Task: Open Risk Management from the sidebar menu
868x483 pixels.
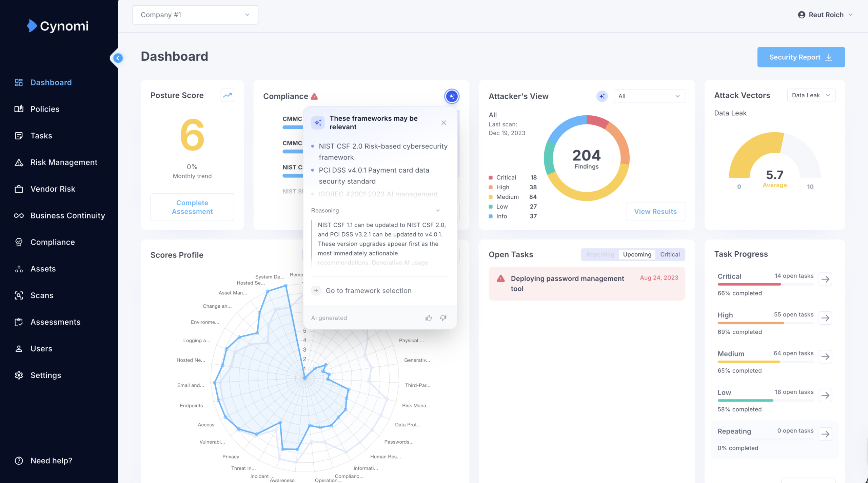Action: (64, 162)
